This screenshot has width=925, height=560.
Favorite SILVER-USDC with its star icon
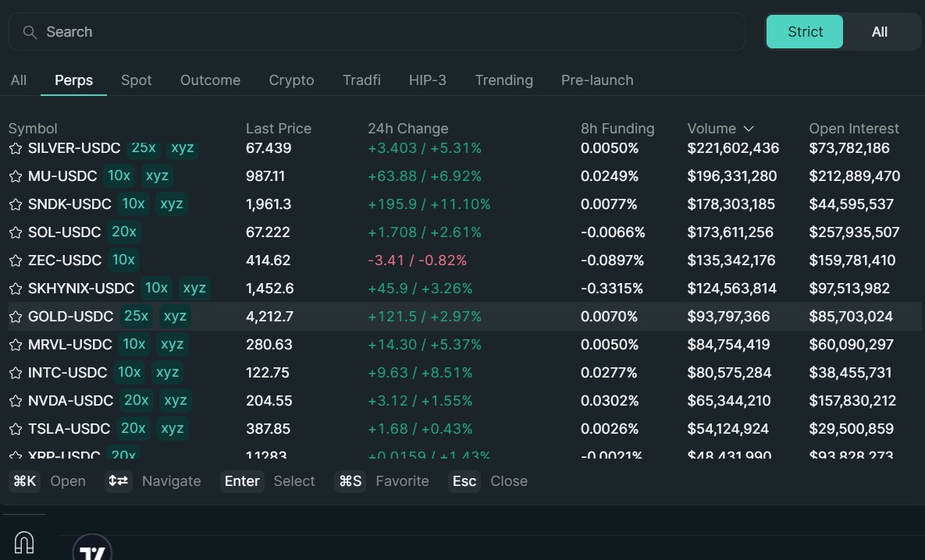16,148
